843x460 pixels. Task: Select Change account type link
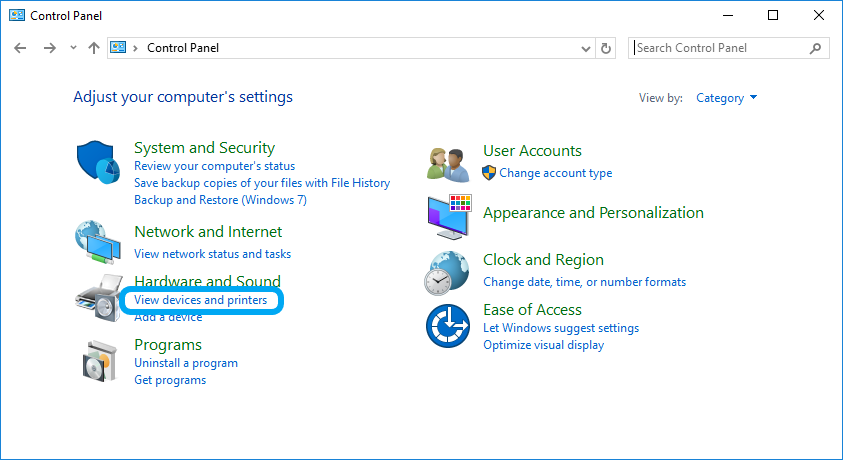click(x=555, y=173)
